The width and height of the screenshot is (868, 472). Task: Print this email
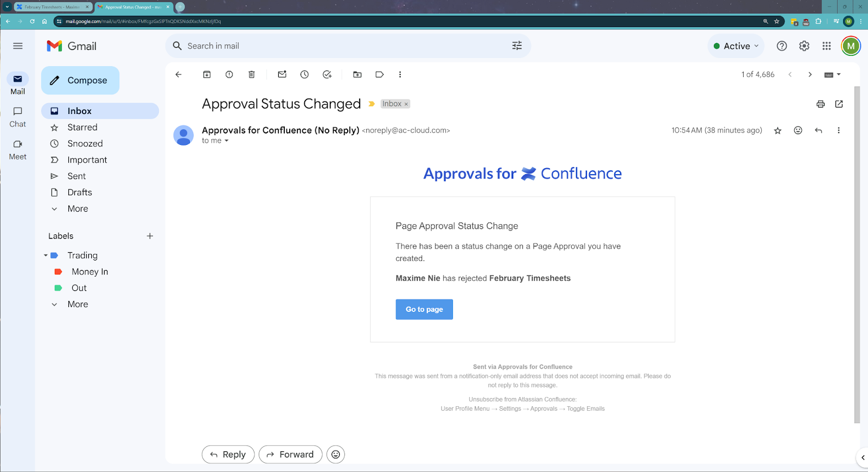(x=820, y=104)
